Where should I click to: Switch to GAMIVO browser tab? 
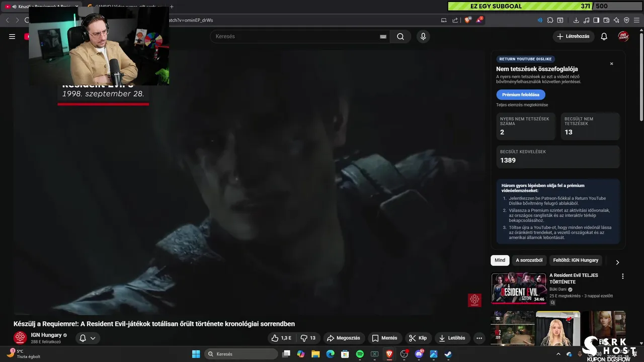click(x=124, y=7)
